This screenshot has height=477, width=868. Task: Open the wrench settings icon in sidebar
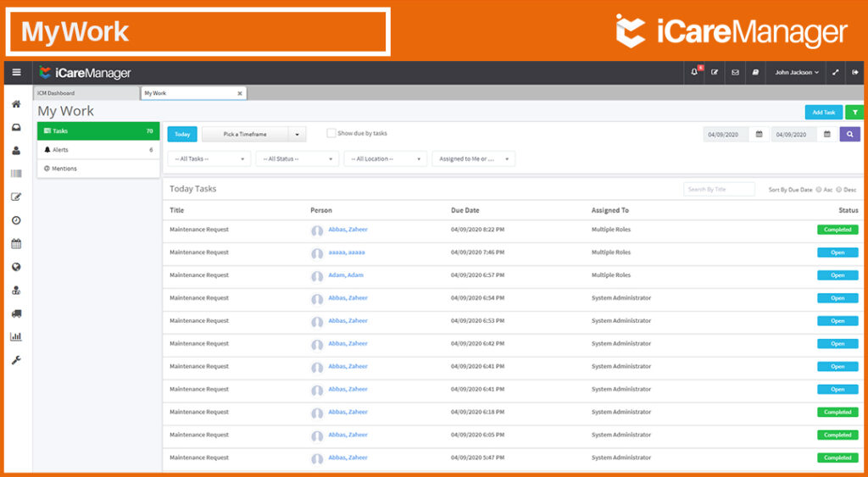coord(17,360)
